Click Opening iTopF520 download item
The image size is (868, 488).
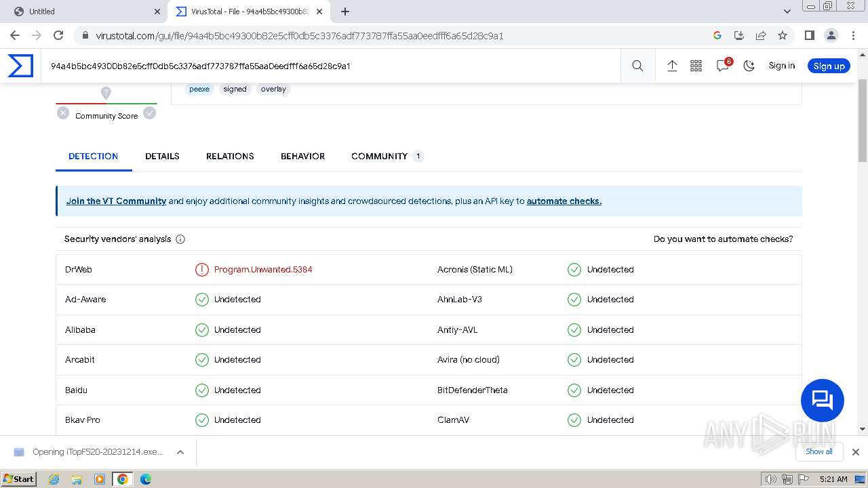pos(98,452)
